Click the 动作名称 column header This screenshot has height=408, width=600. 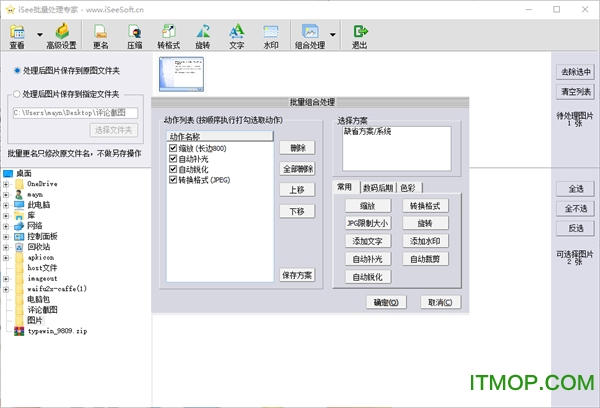tap(220, 136)
